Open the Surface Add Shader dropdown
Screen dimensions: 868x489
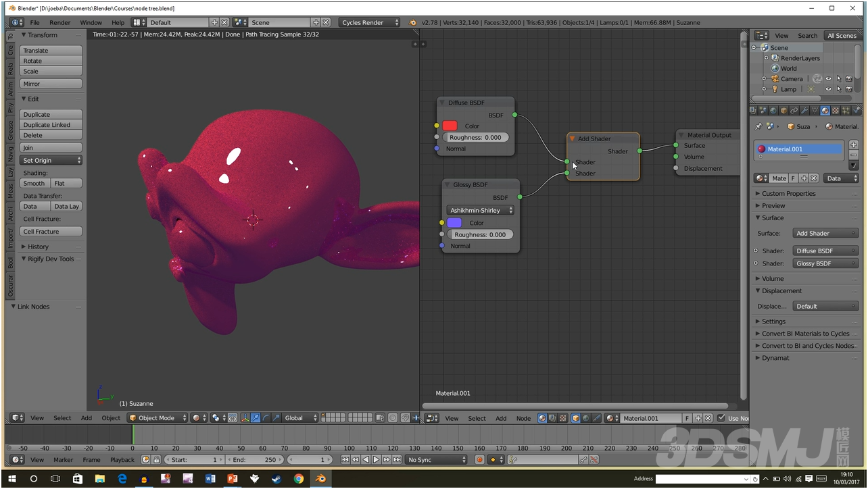(825, 233)
